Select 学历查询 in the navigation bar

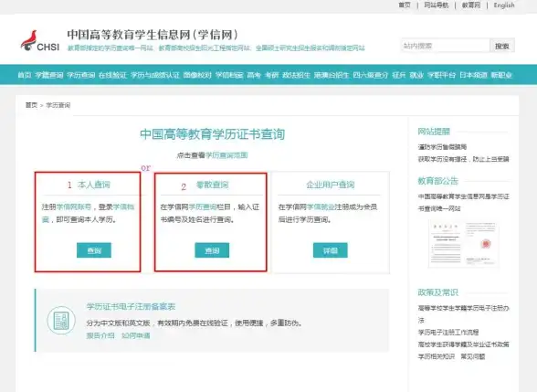tap(80, 75)
